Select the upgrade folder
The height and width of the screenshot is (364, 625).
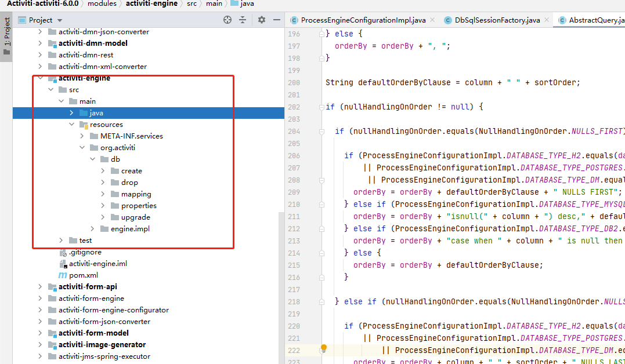136,217
